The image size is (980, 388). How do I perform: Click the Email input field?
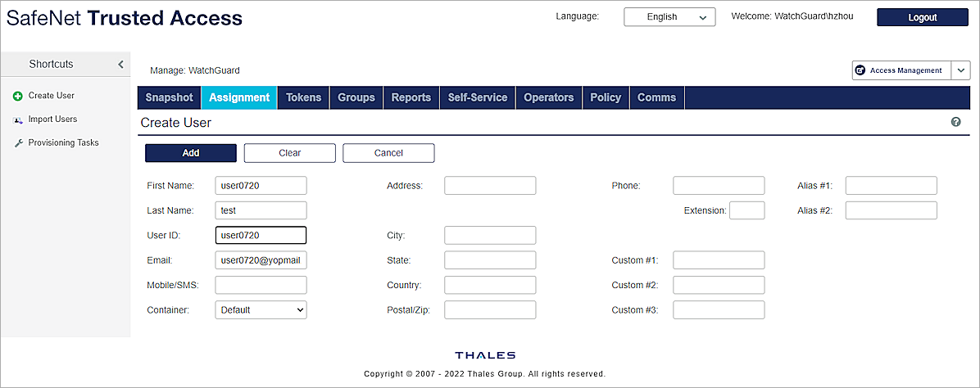point(261,260)
